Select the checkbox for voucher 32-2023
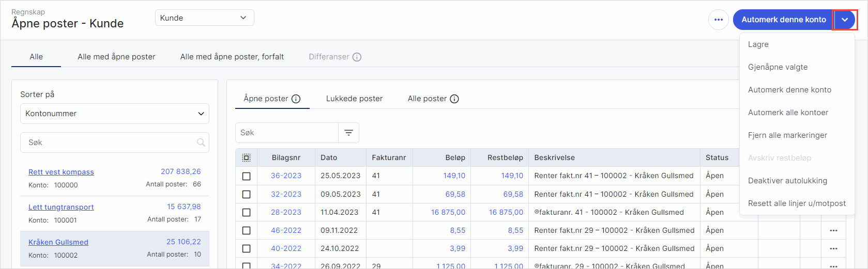 click(x=247, y=194)
